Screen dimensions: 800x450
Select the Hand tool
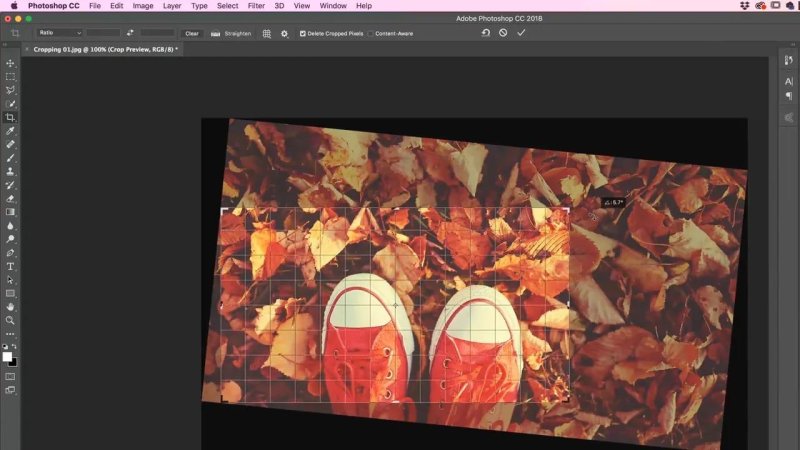coord(10,307)
